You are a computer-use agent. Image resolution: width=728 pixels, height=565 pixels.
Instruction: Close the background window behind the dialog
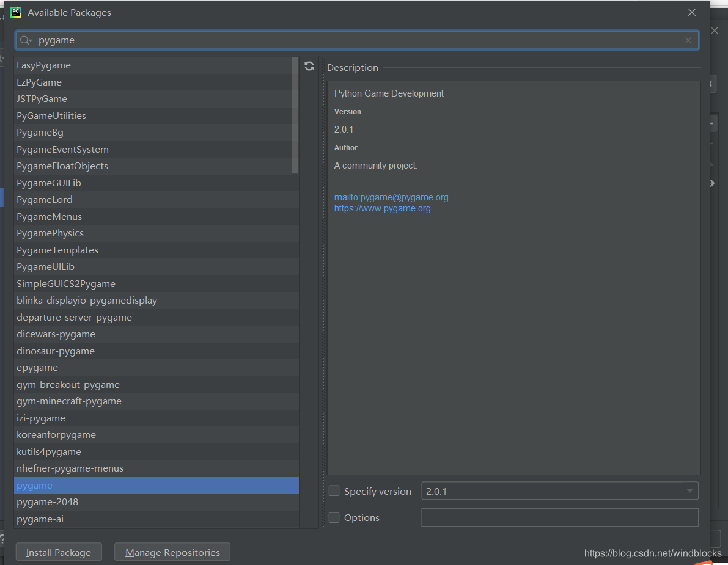(x=715, y=31)
